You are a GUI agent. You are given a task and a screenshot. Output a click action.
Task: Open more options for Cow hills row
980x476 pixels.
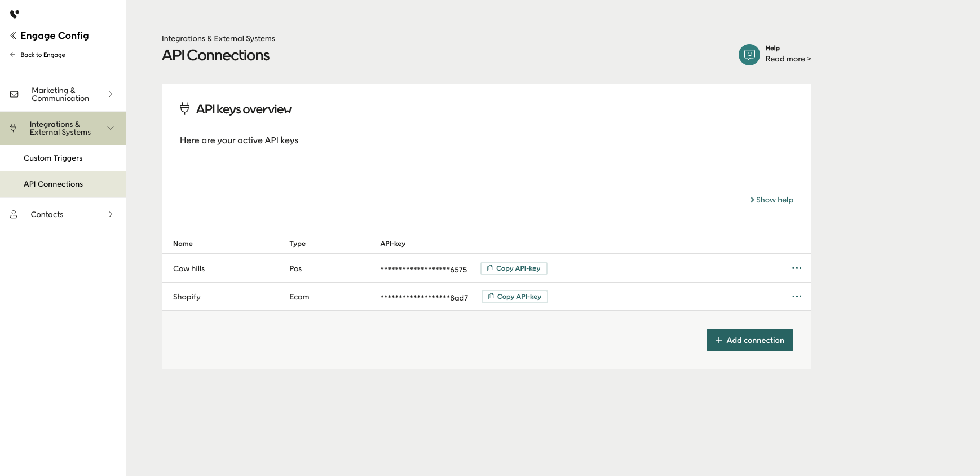(x=797, y=268)
